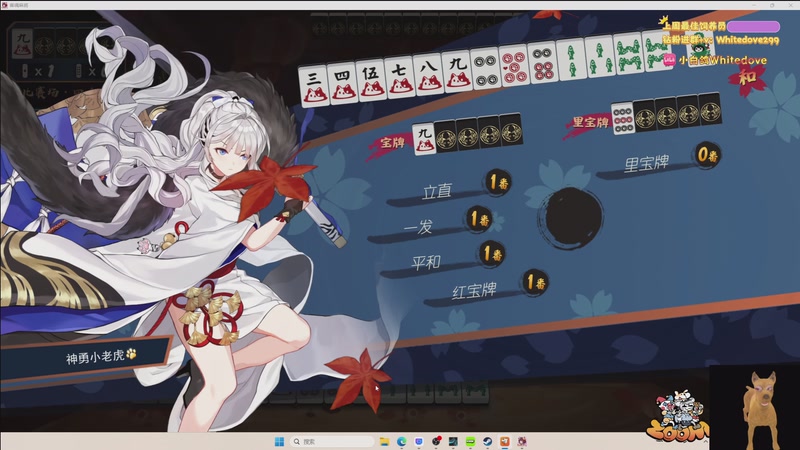Screen dimensions: 800x450
Task: Click the crown icon beside 上周最佳饲养员
Action: tap(664, 21)
